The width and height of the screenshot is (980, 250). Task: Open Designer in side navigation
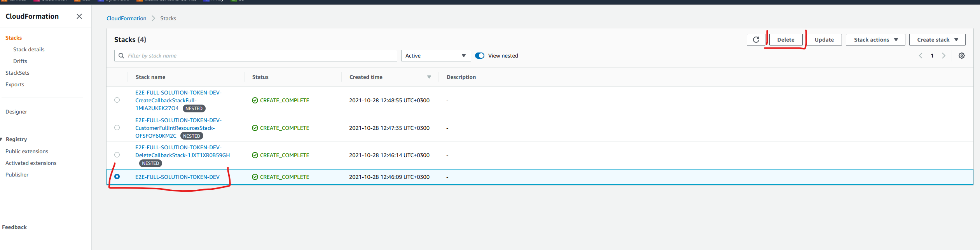click(x=16, y=112)
